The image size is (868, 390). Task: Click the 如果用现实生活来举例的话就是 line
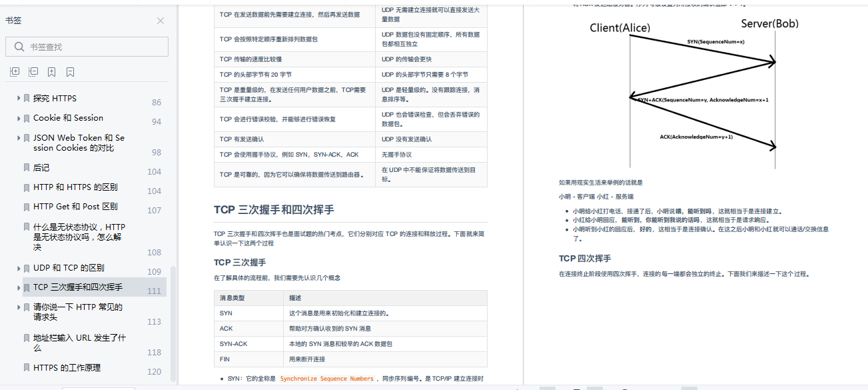pos(601,183)
